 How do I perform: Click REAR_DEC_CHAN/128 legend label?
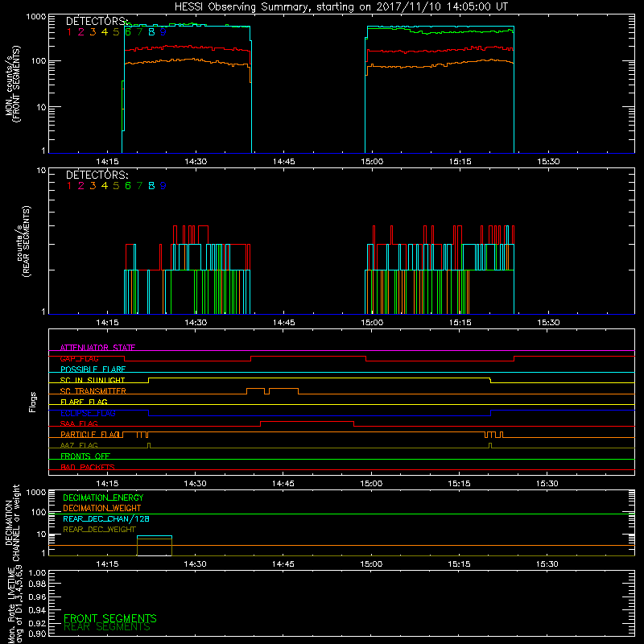106,518
